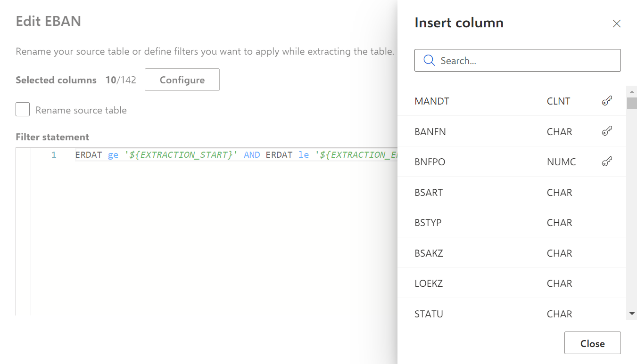
Task: Insert the BSAKZ column
Action: pos(512,253)
